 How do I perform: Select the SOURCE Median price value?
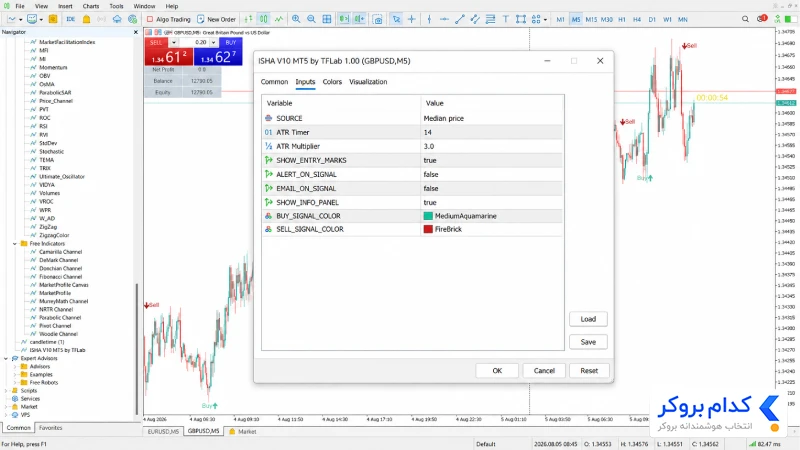pyautogui.click(x=492, y=118)
